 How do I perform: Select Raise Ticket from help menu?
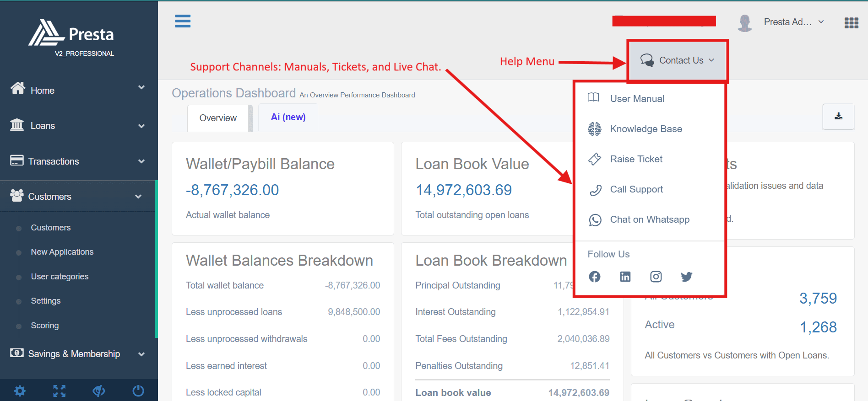point(636,159)
